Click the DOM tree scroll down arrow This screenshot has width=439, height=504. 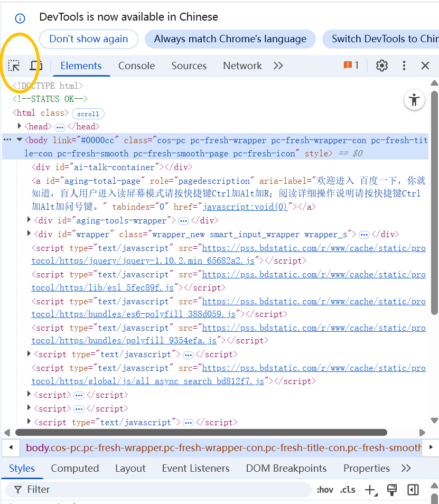(x=434, y=421)
